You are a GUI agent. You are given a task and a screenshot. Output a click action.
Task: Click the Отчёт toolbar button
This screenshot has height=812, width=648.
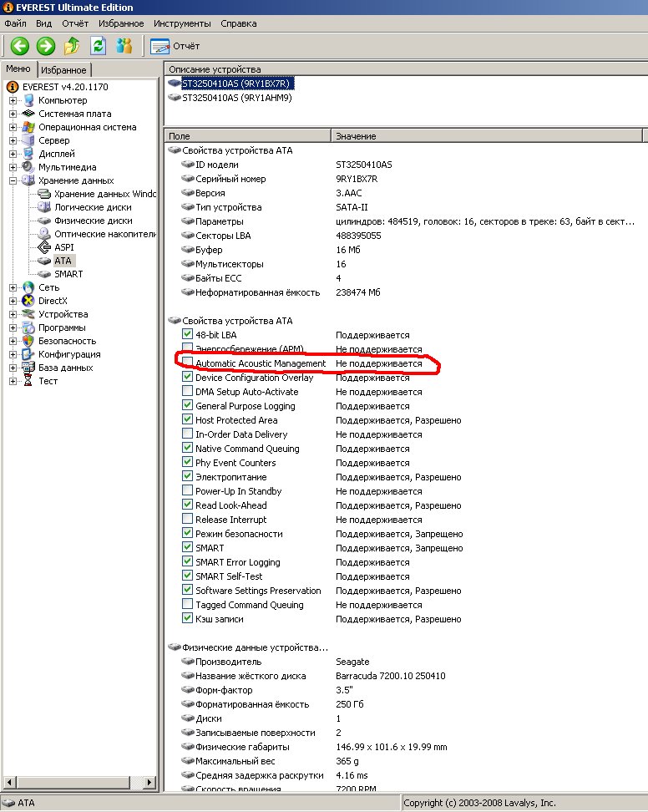tap(175, 46)
